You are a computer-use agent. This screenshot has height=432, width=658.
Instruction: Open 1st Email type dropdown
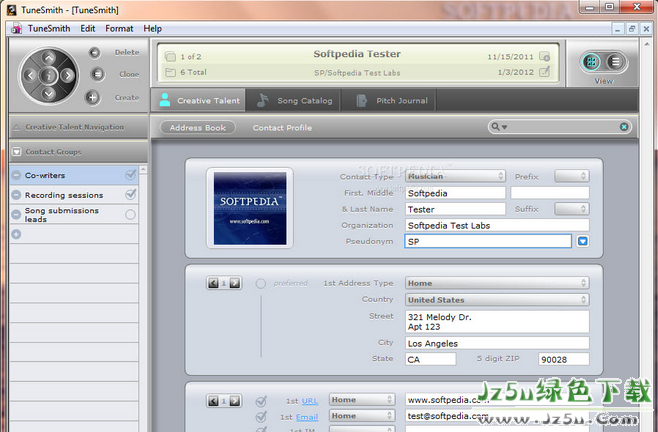click(x=362, y=416)
